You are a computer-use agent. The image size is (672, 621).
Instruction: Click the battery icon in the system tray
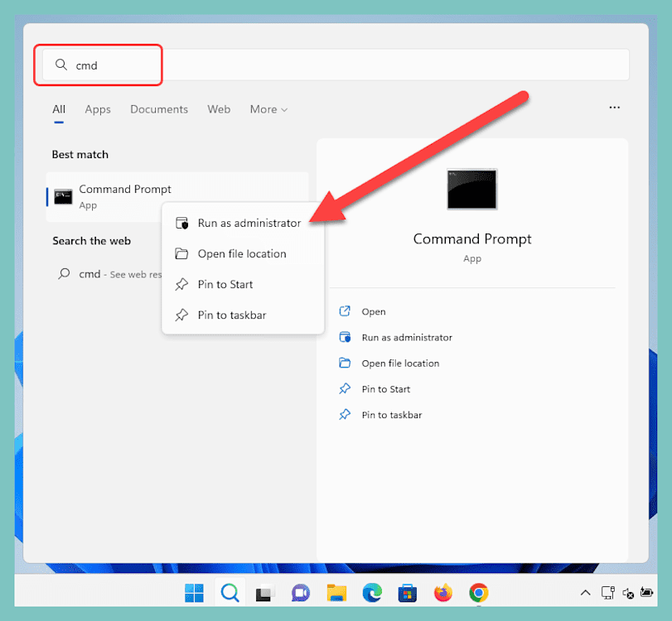646,592
